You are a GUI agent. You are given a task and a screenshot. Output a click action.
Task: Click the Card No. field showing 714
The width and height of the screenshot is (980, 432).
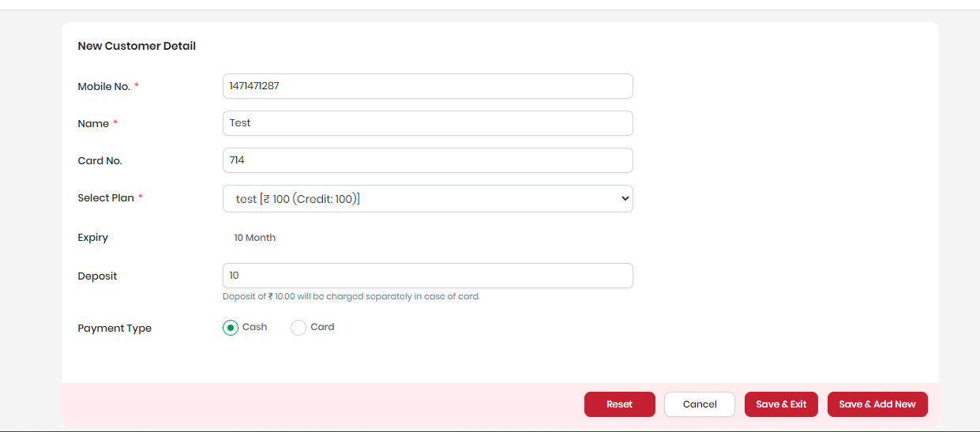427,160
